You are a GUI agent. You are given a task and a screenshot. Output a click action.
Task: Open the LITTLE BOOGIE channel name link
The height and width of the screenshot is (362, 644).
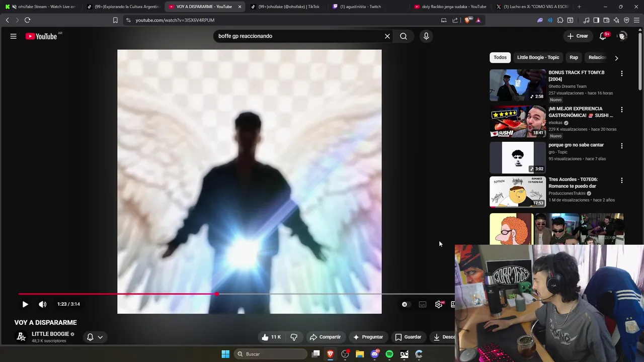[50, 334]
